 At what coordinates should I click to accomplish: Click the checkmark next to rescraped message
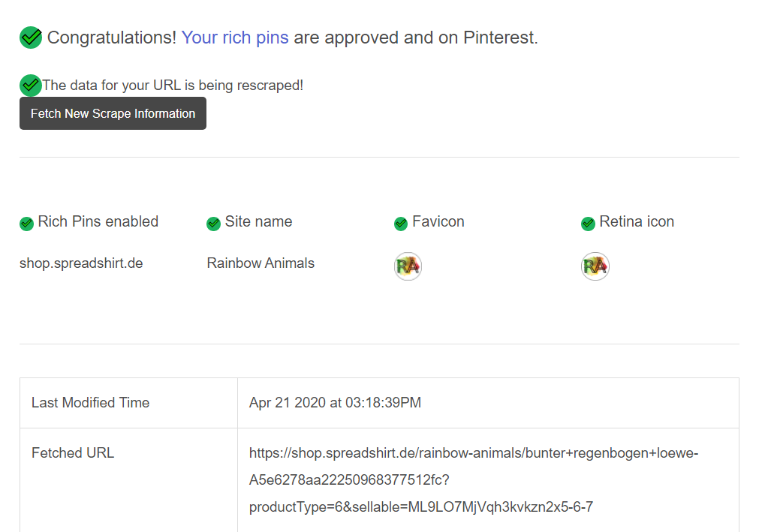(x=30, y=85)
